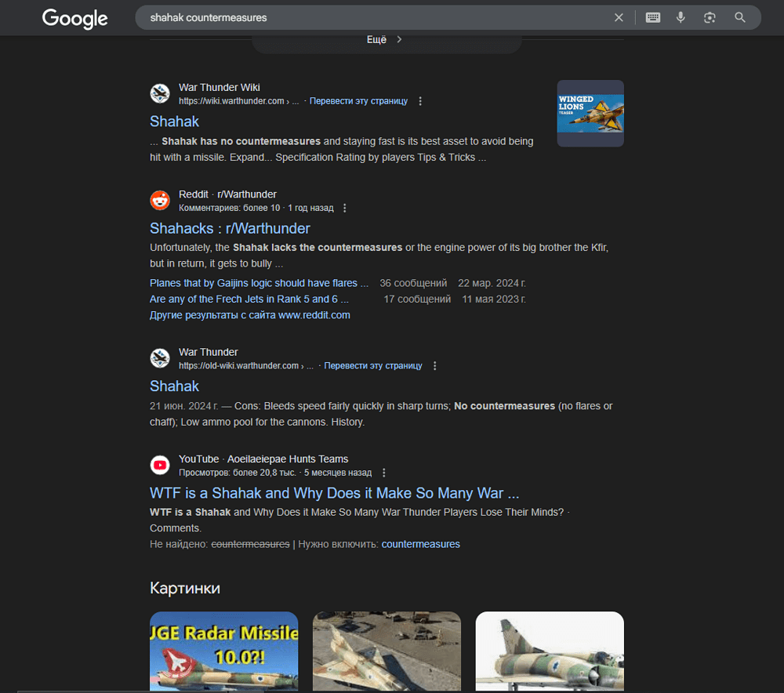Click the '36 сообщений' text
The image size is (784, 693).
click(x=413, y=283)
